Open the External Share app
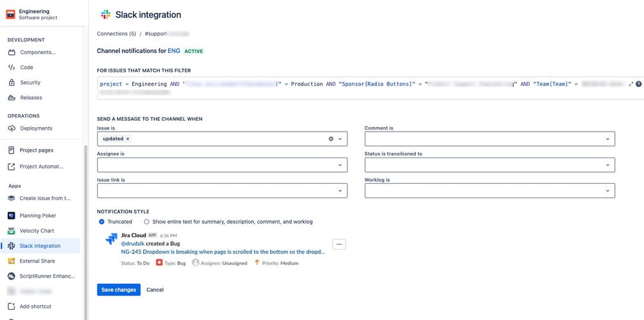 click(37, 261)
